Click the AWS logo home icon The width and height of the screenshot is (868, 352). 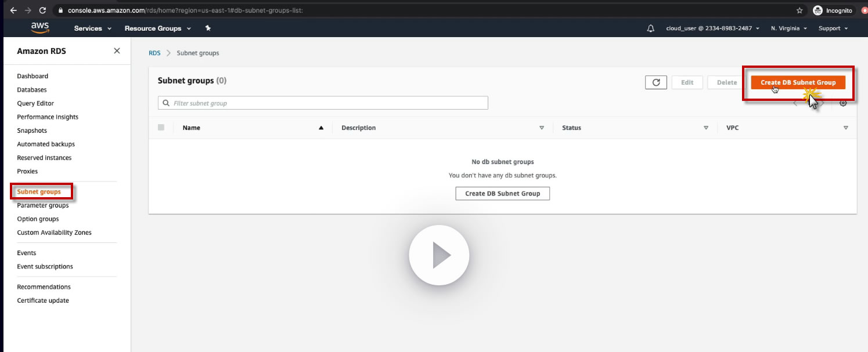(x=40, y=28)
